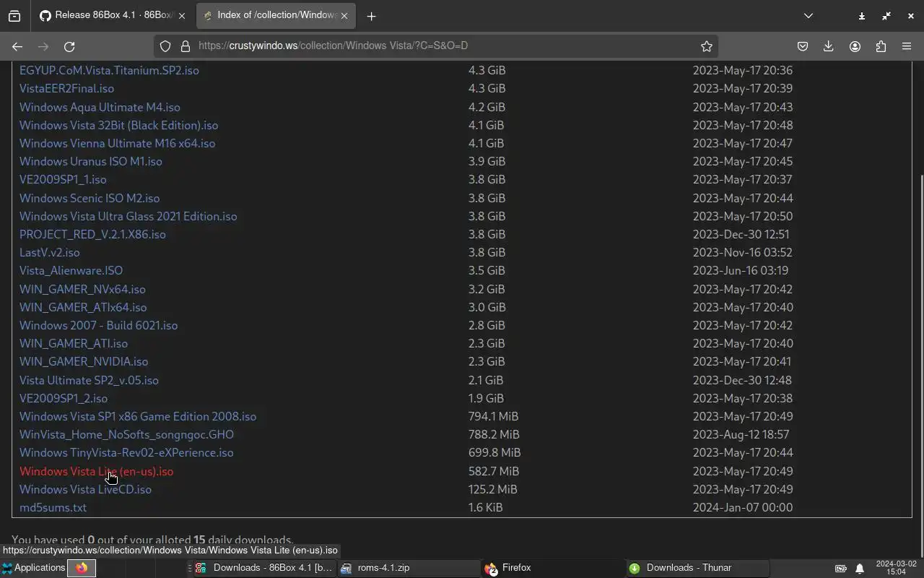This screenshot has width=924, height=578.
Task: Download Windows Vista Ultra Glass 2021 Edition.iso
Action: 128,216
